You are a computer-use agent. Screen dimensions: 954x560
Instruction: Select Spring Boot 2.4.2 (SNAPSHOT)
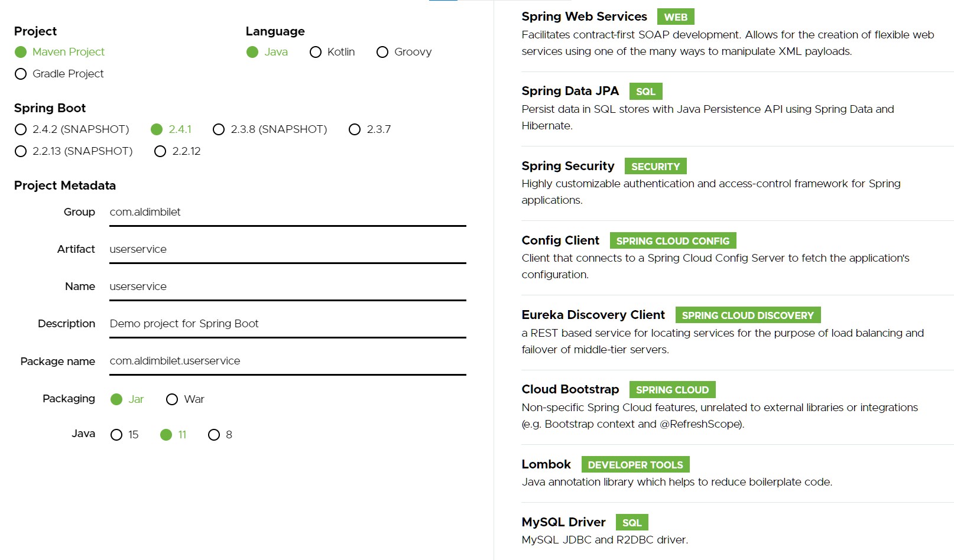(x=21, y=129)
